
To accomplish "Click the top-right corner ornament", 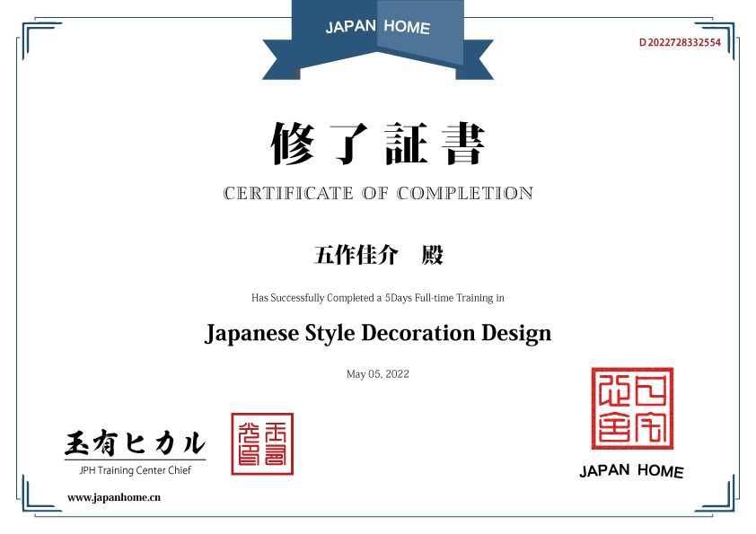I will pyautogui.click(x=716, y=39).
